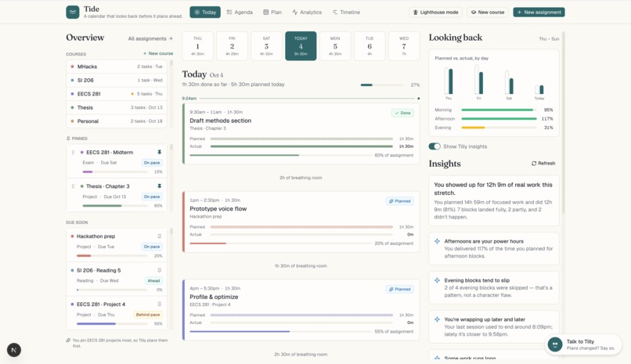Click the Evening 31% bar
Screen dimensions: 631x364
pyautogui.click(x=499, y=128)
